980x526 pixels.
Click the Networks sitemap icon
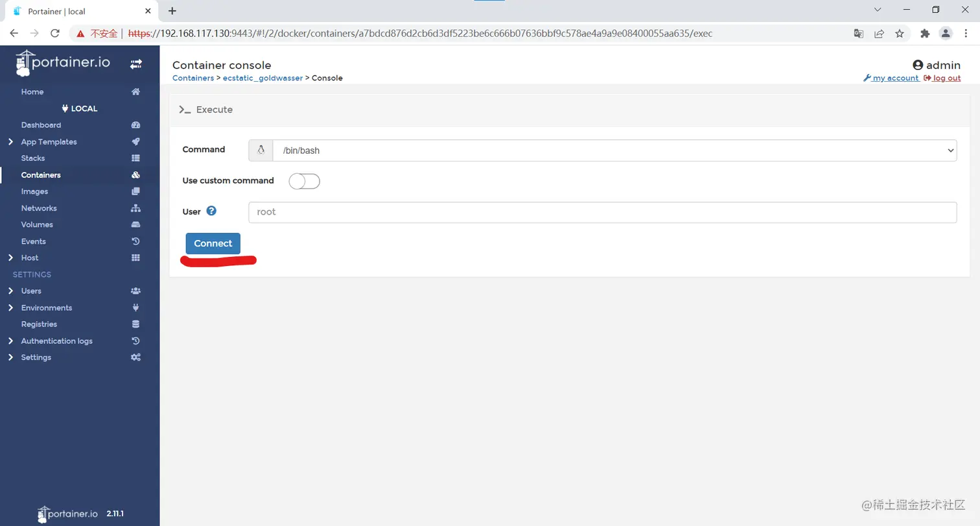[135, 208]
